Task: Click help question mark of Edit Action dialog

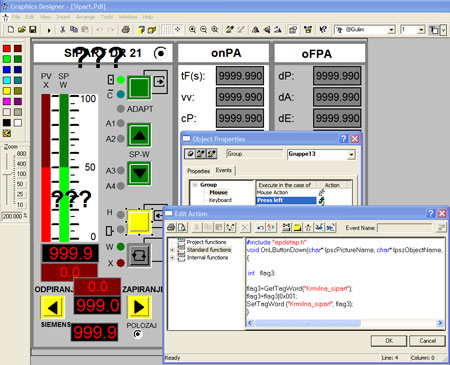Action: pyautogui.click(x=430, y=213)
